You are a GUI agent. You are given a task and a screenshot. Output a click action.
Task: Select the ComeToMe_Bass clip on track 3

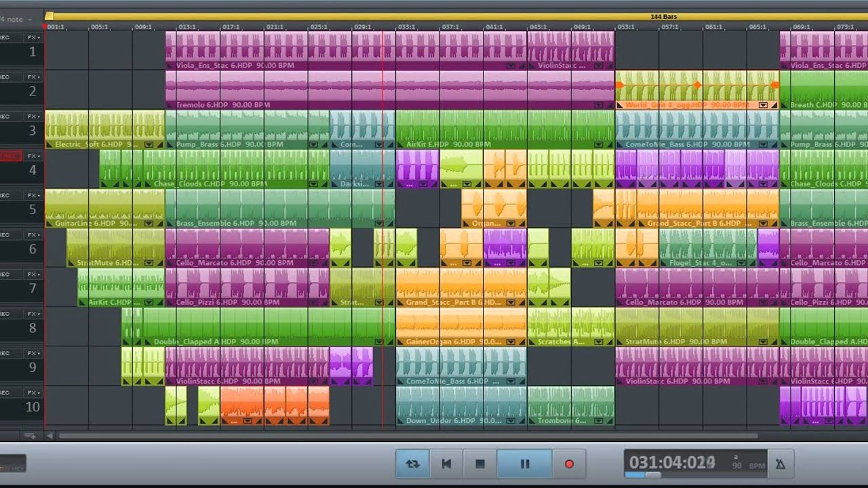pos(697,129)
